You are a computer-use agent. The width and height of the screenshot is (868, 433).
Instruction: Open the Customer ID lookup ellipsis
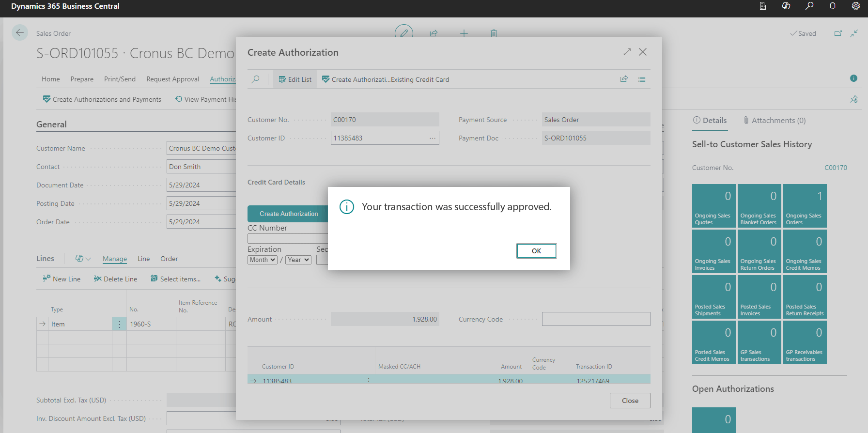coord(433,138)
